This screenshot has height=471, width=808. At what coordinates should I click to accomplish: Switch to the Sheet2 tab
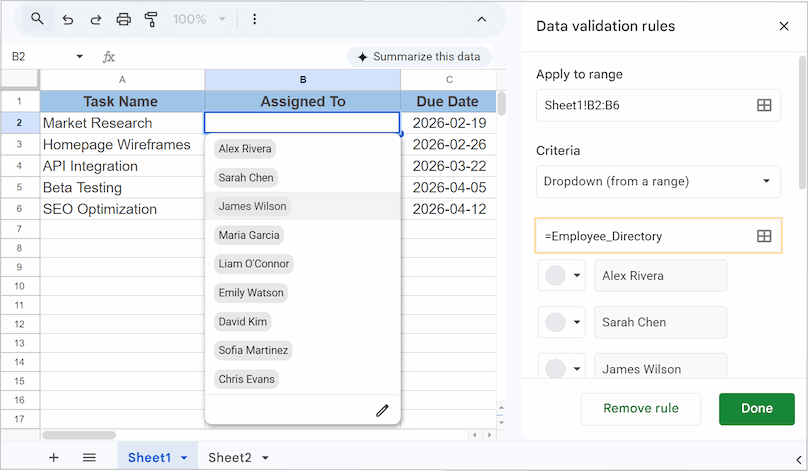(230, 458)
